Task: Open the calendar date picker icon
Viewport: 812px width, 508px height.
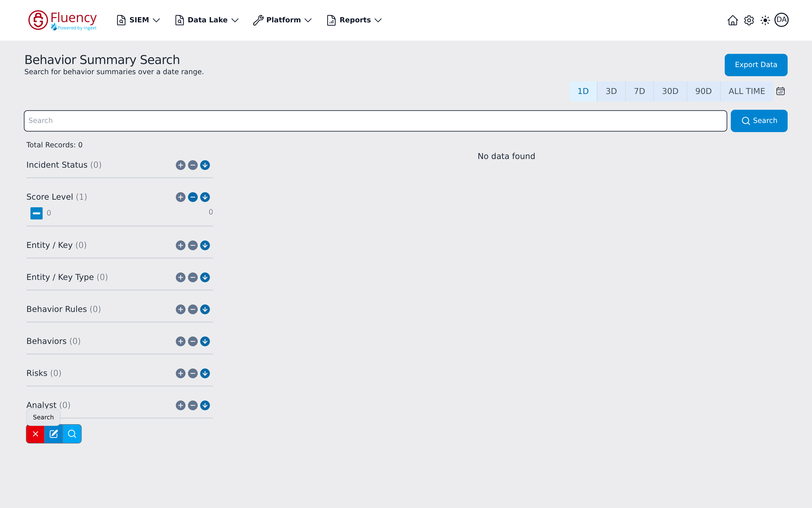Action: tap(781, 91)
